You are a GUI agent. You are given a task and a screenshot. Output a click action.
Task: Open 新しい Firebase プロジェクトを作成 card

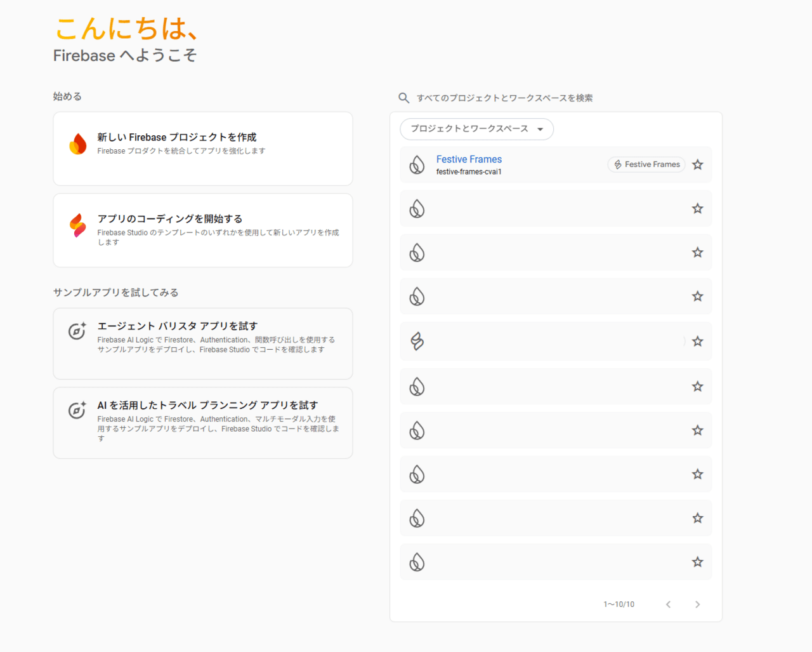tap(203, 149)
